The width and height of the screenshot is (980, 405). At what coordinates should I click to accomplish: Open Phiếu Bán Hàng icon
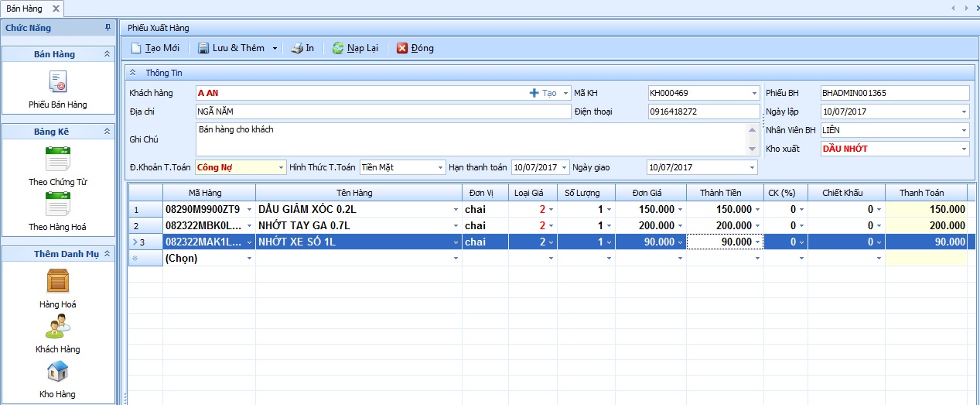click(58, 81)
